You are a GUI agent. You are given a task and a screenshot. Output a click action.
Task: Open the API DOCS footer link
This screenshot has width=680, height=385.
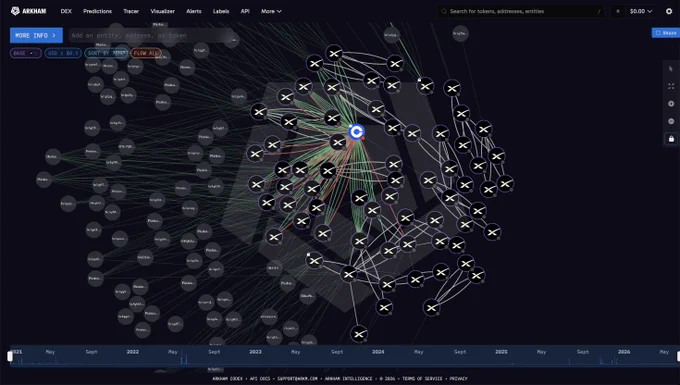tap(260, 378)
